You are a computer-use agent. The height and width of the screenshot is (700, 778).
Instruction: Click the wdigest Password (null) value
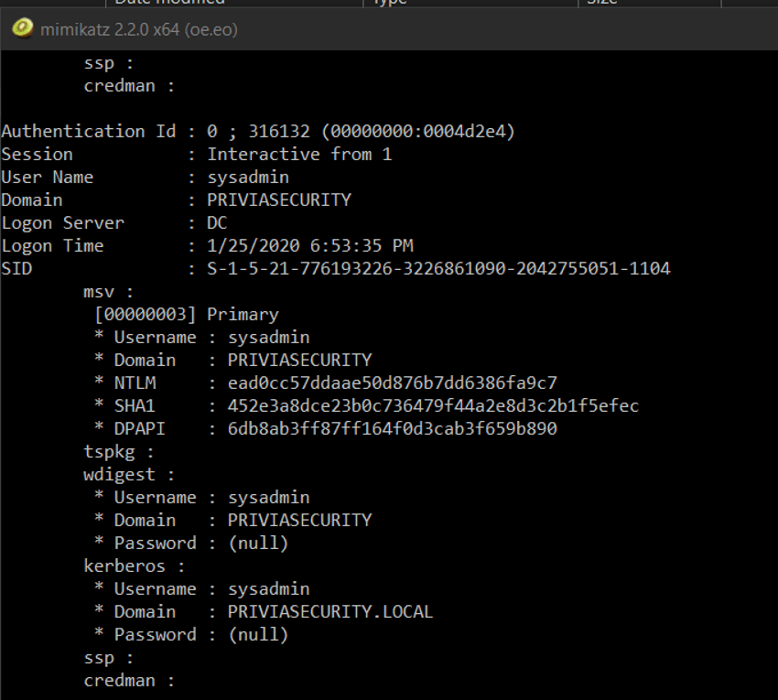tap(258, 544)
